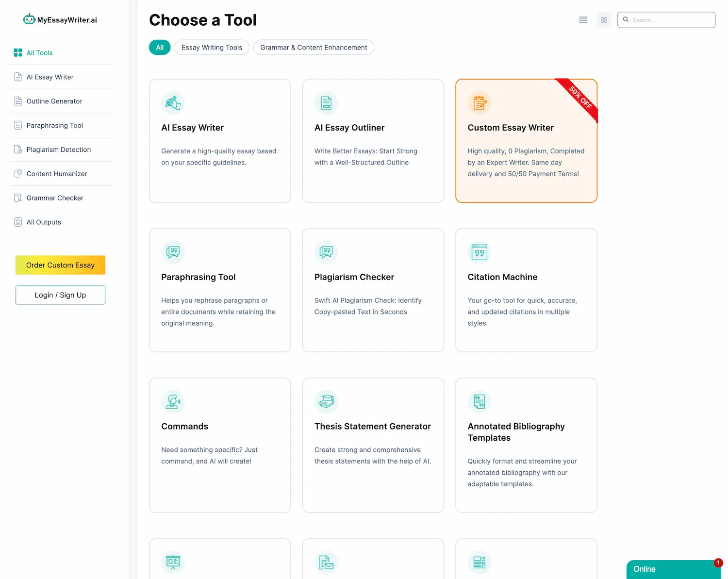Click the AI Essay Outliner card document icon

(x=326, y=103)
